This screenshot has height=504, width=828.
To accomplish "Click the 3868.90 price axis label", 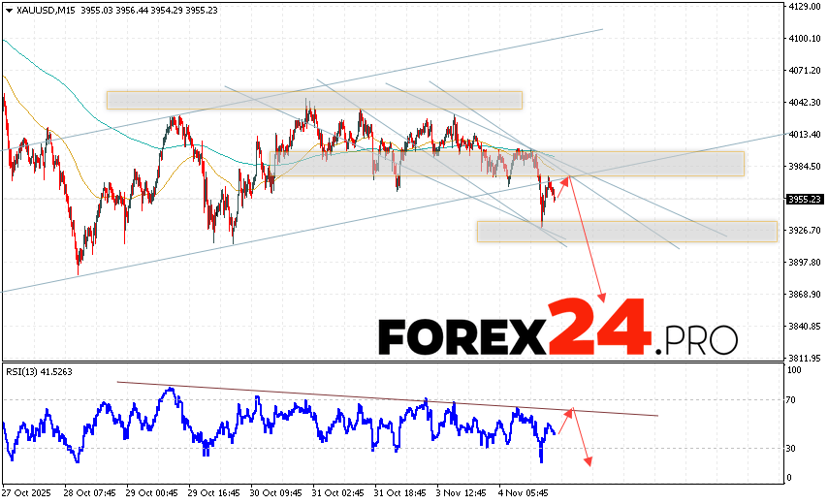I will [x=805, y=294].
